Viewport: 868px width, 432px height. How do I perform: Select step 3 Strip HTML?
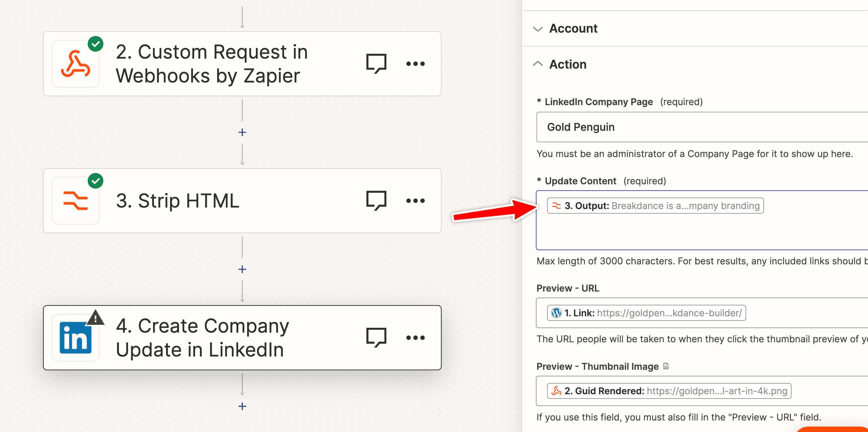(x=242, y=201)
